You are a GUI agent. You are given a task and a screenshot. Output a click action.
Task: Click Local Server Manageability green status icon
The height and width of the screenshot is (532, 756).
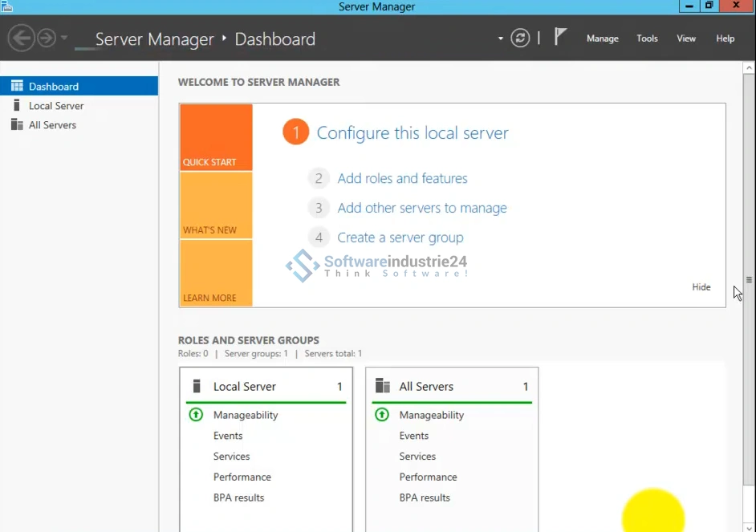pyautogui.click(x=196, y=415)
